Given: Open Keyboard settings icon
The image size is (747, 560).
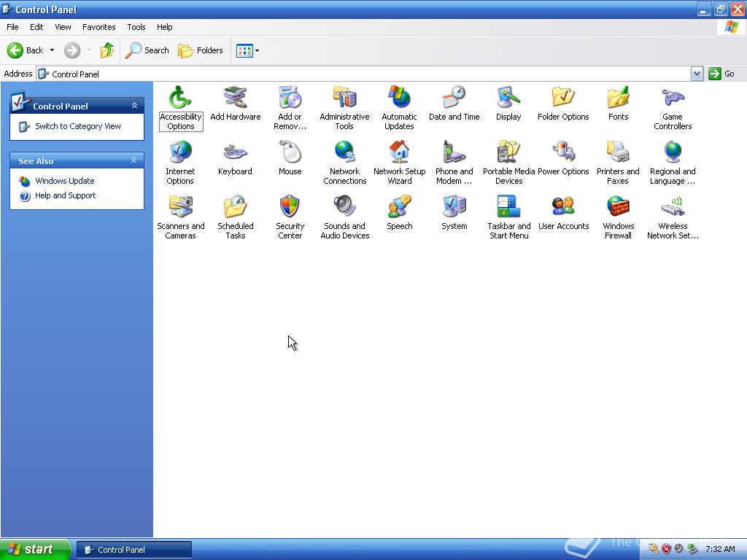Looking at the screenshot, I should 235,158.
